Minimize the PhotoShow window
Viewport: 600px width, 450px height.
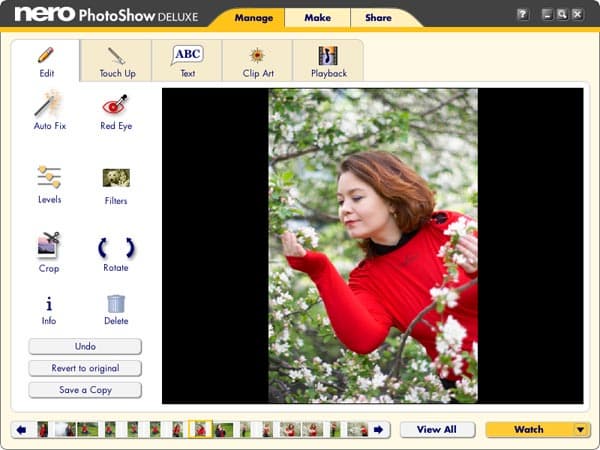click(548, 15)
